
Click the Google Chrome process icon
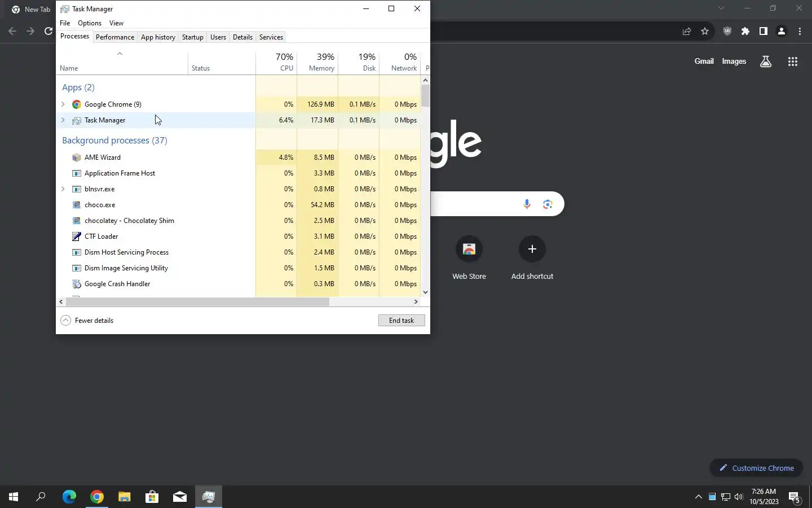(77, 104)
